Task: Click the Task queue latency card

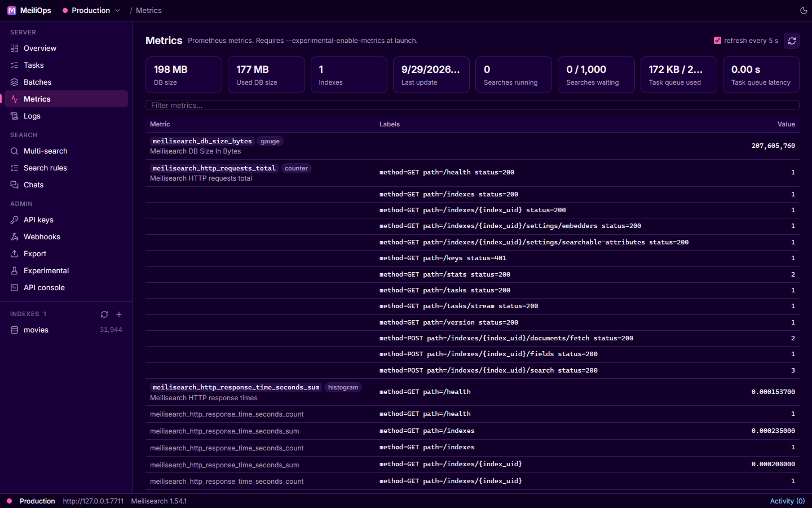Action: [x=761, y=75]
